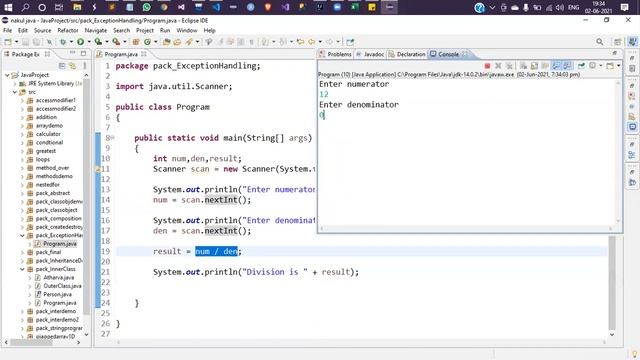Expand the calculator package
The width and height of the screenshot is (640, 360).
pyautogui.click(x=22, y=134)
